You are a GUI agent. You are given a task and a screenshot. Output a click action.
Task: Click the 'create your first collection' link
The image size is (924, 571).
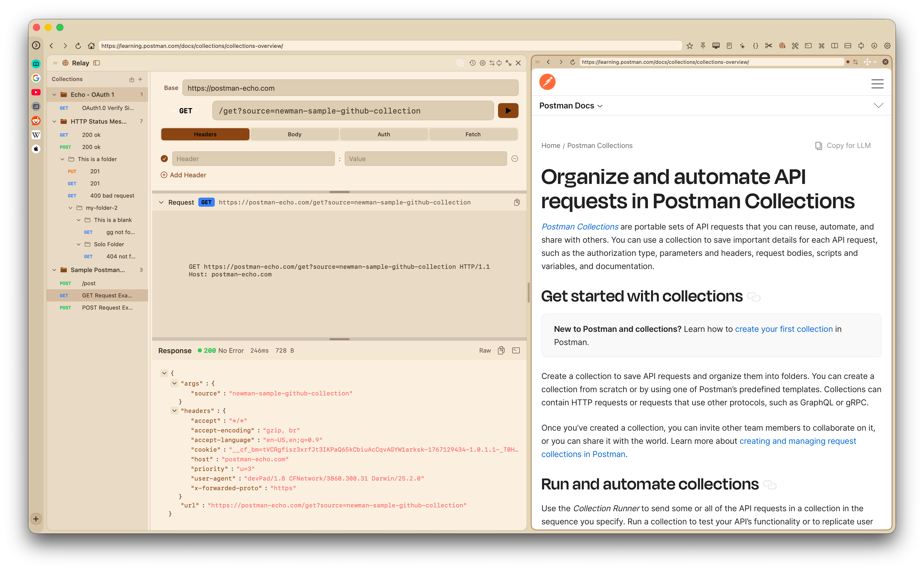[x=784, y=329]
